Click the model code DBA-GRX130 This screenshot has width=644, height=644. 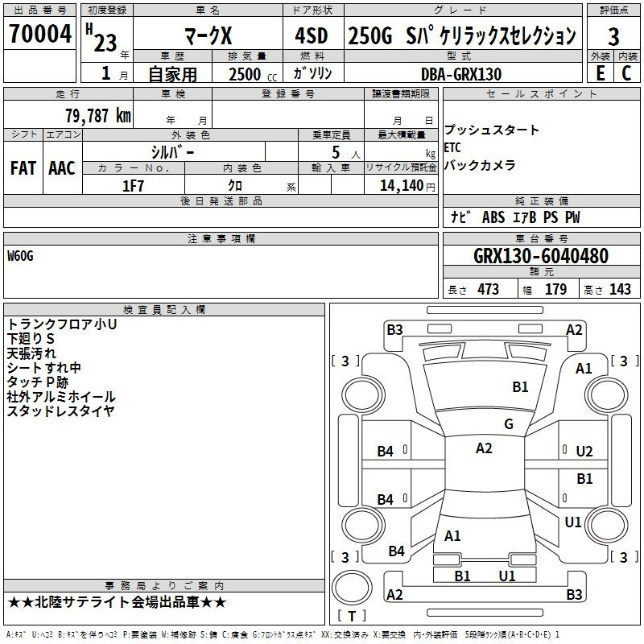coord(461,74)
